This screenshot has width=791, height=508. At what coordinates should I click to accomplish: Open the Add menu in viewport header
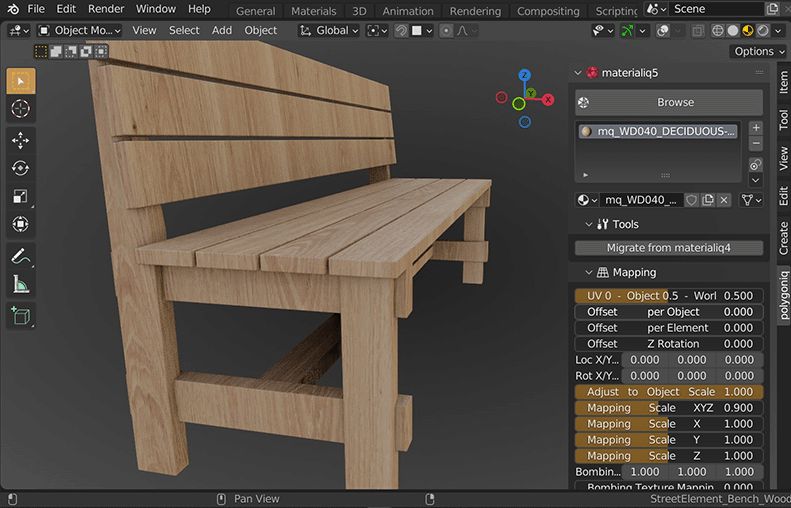tap(222, 31)
